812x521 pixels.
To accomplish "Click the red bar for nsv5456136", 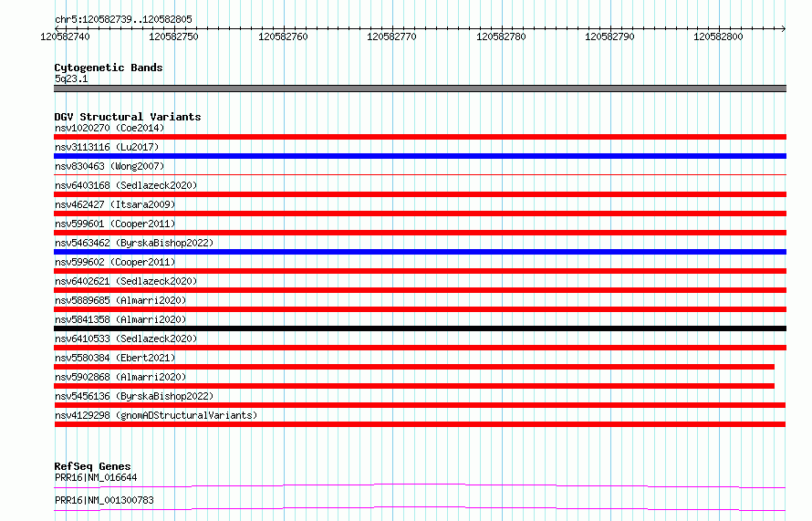I will pos(420,405).
